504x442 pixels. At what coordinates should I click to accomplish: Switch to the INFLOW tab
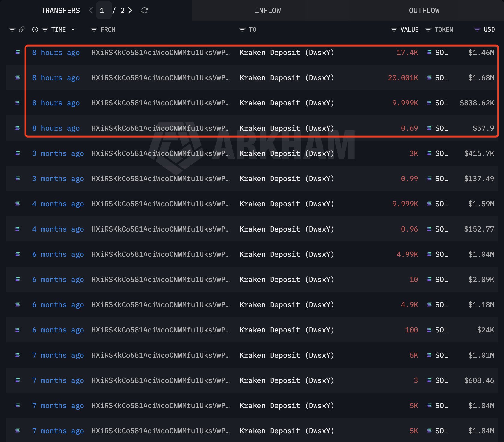coord(268,11)
